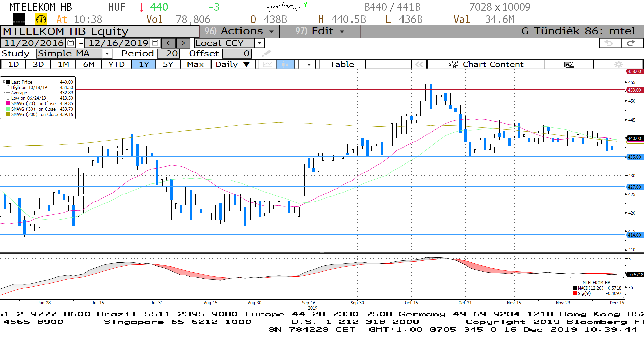The image size is (644, 348).
Task: Select the 1Y range tab
Action: [x=144, y=64]
